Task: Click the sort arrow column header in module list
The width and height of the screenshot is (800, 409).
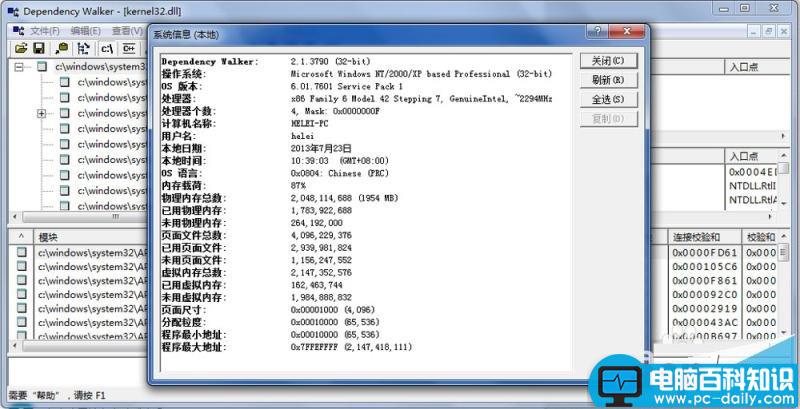Action: pyautogui.click(x=20, y=237)
